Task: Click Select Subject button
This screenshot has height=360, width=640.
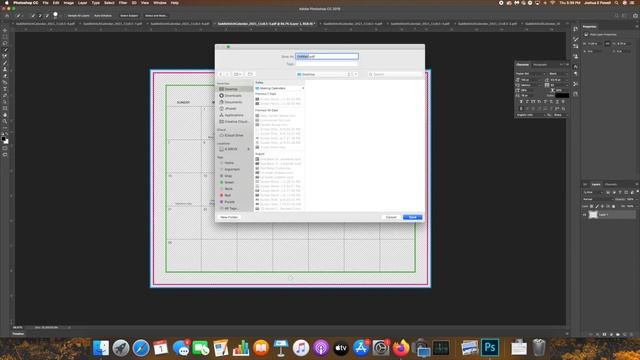Action: 129,16
